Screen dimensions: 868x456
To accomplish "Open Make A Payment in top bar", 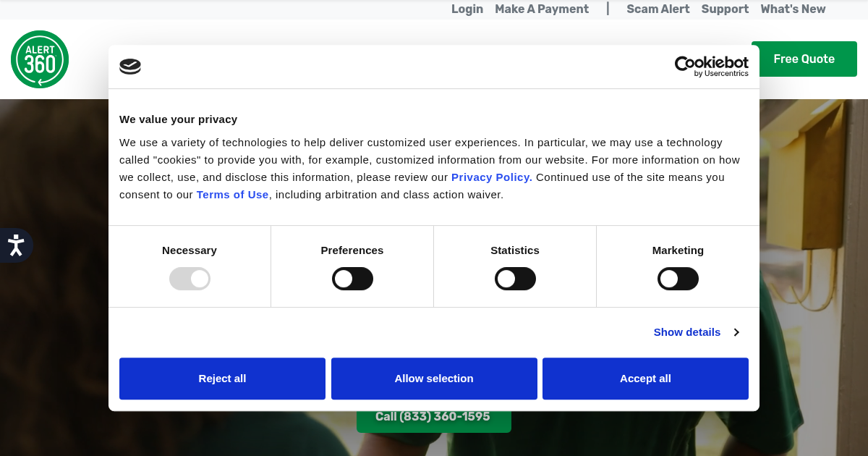I will pos(542,9).
